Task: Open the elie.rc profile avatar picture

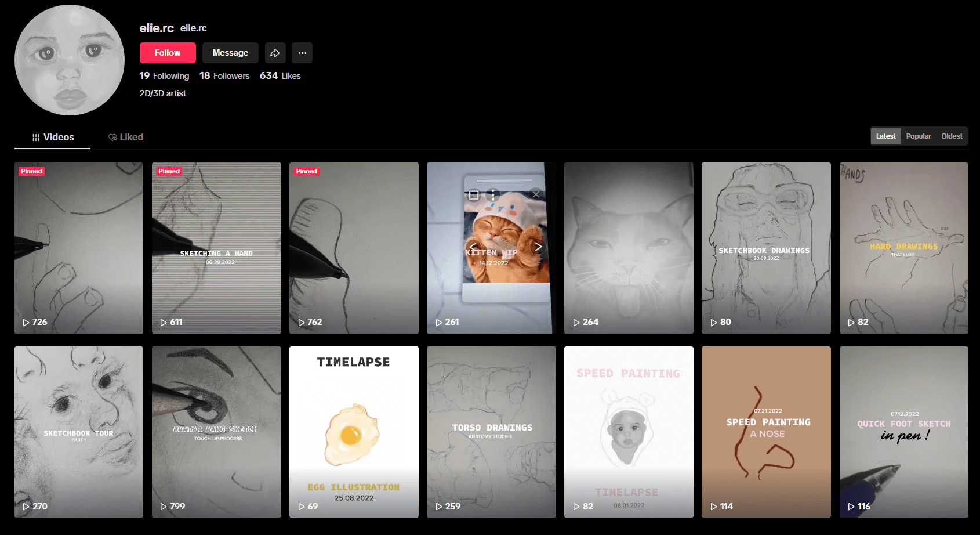Action: [x=70, y=60]
